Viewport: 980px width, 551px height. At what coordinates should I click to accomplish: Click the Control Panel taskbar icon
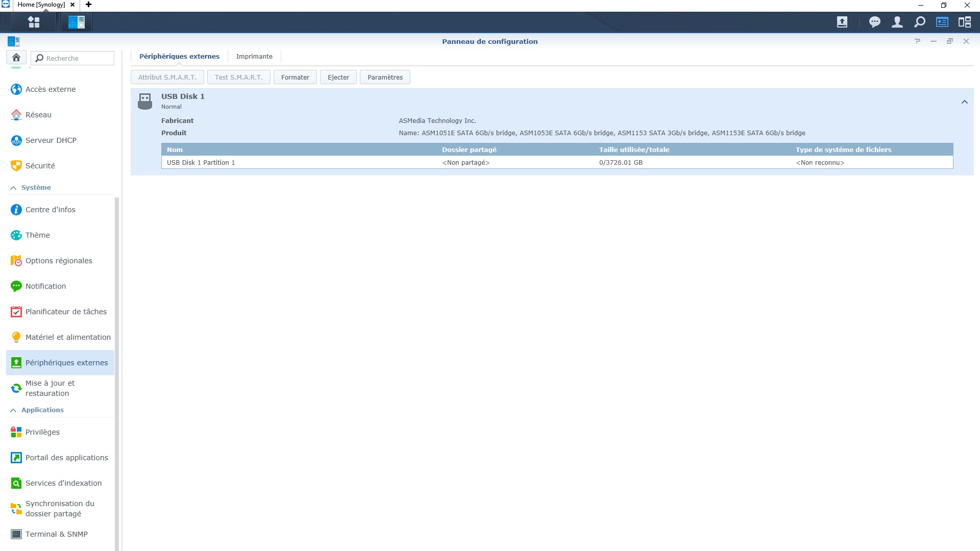[x=77, y=22]
